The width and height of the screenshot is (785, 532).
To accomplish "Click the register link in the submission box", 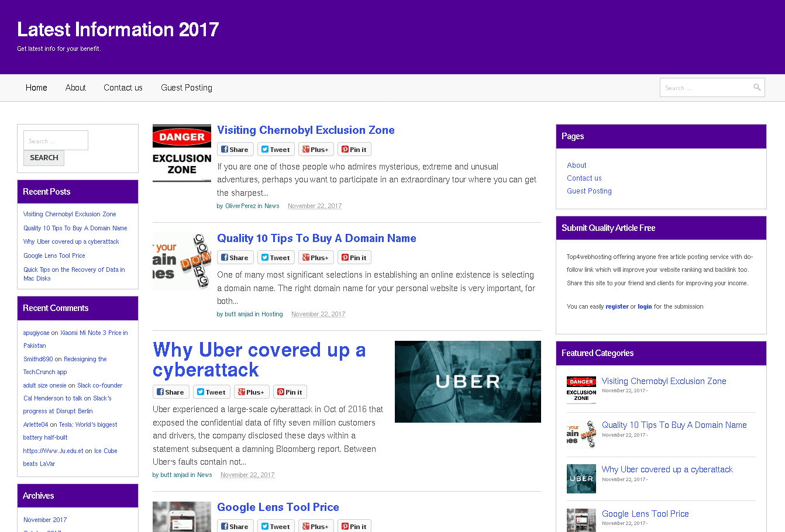I will [617, 306].
